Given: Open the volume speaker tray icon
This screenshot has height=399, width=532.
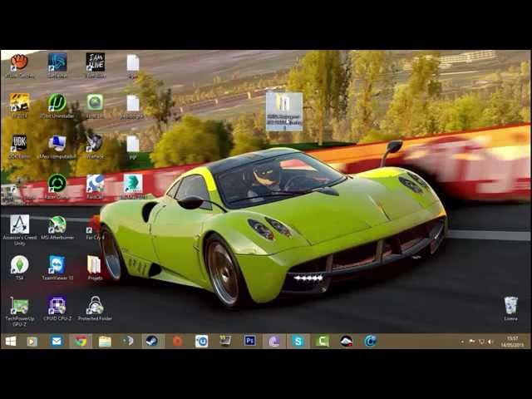Looking at the screenshot, I should pos(490,342).
